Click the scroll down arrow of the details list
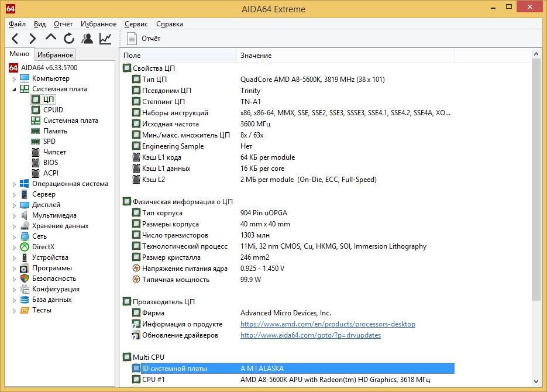Image resolution: width=547 pixels, height=392 pixels. (x=536, y=381)
